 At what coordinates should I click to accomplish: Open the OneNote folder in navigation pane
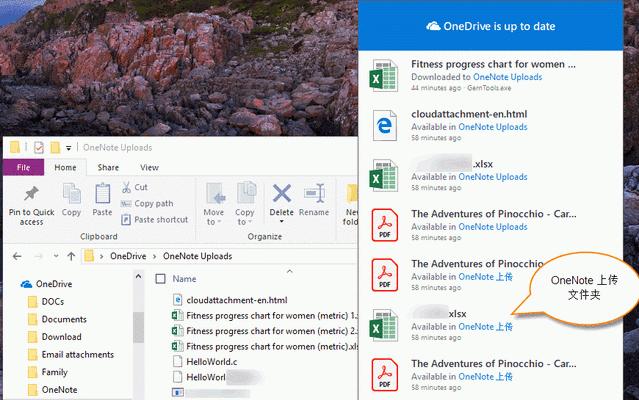pyautogui.click(x=59, y=390)
